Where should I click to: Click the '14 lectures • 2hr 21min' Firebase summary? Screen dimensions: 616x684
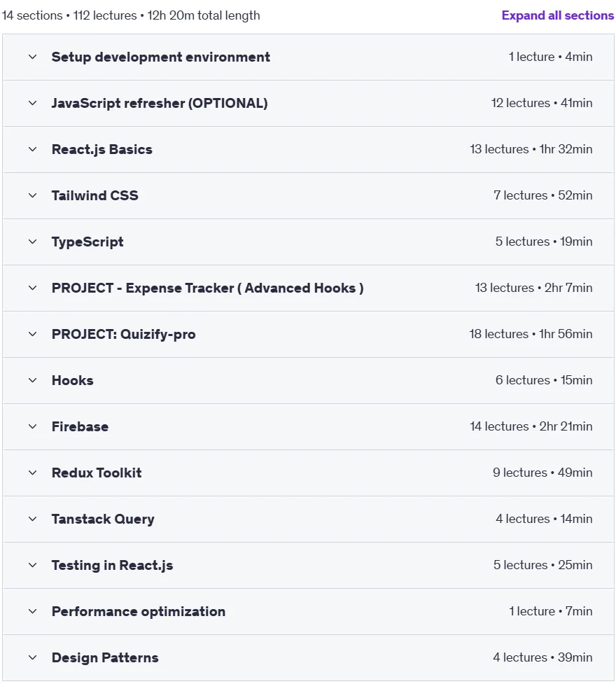[531, 426]
